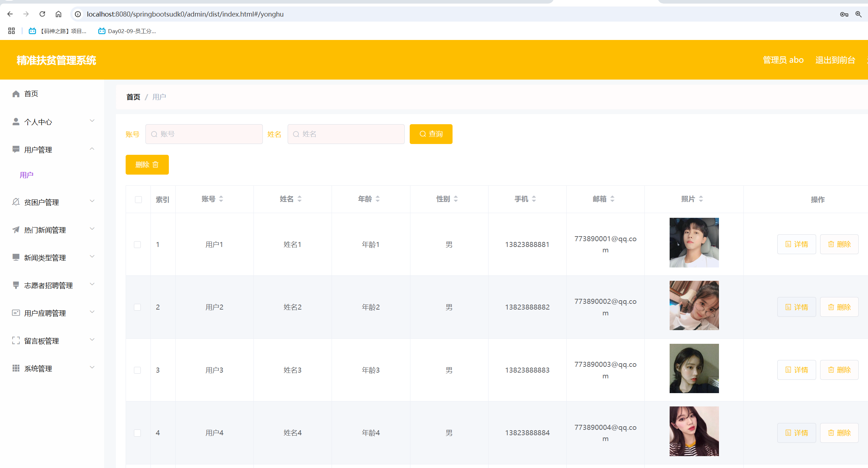Image resolution: width=868 pixels, height=468 pixels.
Task: Click the 用户应聘管理 card icon
Action: point(16,313)
